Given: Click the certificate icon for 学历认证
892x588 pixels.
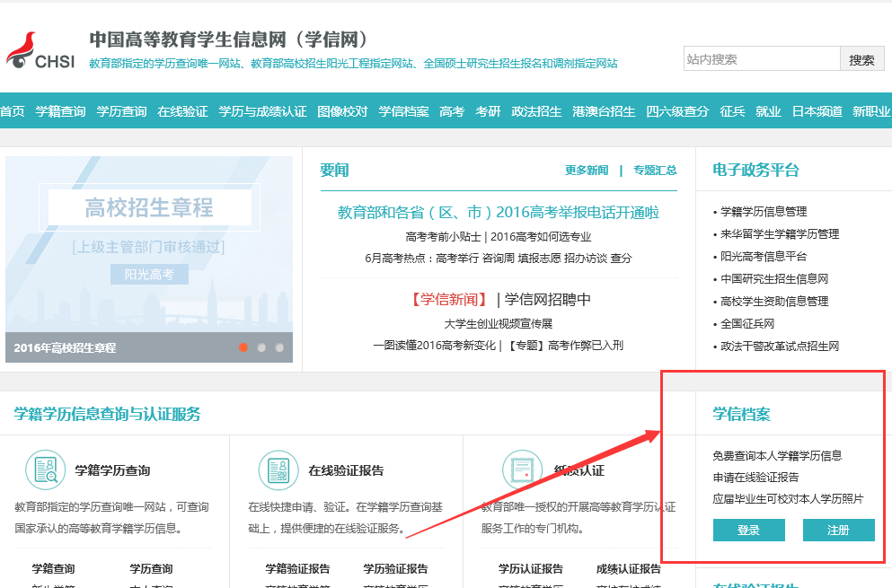Looking at the screenshot, I should [522, 470].
